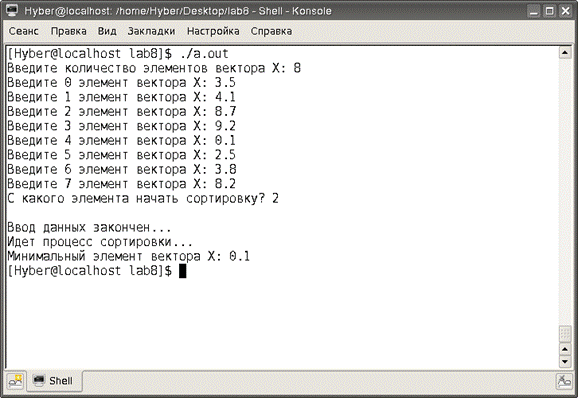Screen dimensions: 578x398
Task: Click the terminal cursor at the last prompt
Action: (x=182, y=271)
